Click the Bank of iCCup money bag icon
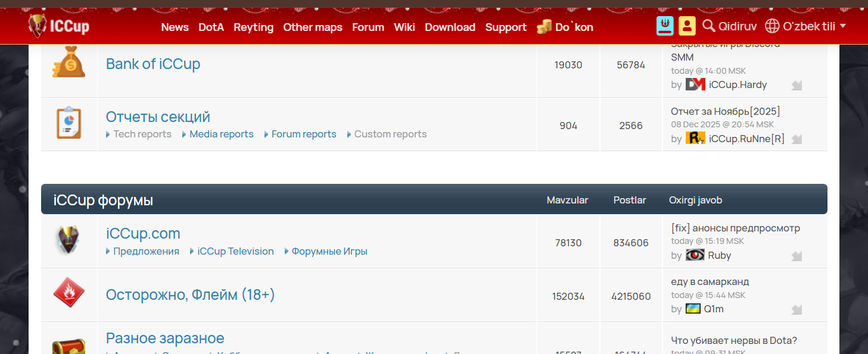Image resolution: width=868 pixels, height=354 pixels. (69, 62)
